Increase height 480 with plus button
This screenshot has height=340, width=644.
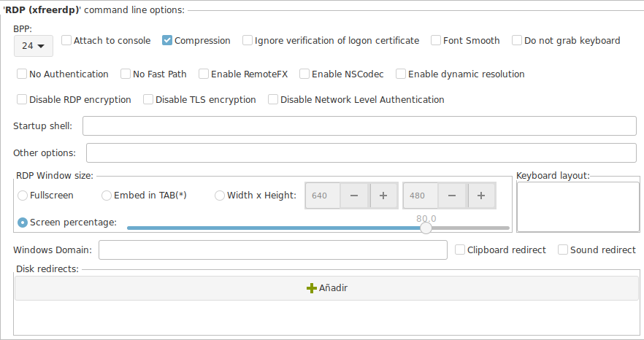pyautogui.click(x=481, y=196)
